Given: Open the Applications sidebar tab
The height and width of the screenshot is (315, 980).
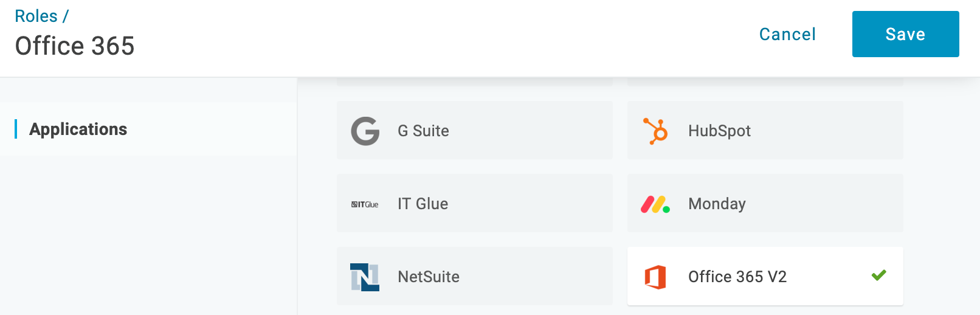Looking at the screenshot, I should click(x=78, y=129).
